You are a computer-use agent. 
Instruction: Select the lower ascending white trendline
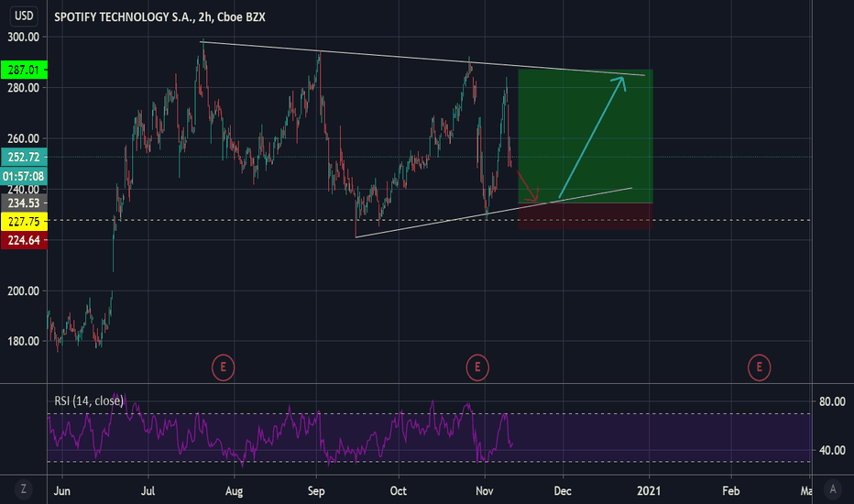[x=494, y=213]
